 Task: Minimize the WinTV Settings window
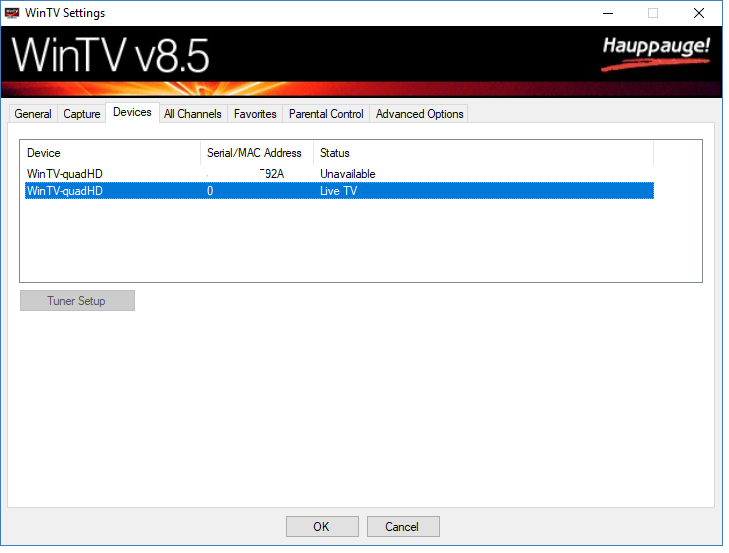pyautogui.click(x=608, y=13)
